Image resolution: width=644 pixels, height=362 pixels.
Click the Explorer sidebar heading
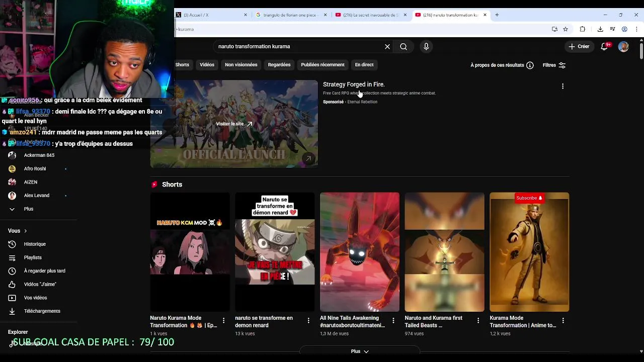point(18,332)
